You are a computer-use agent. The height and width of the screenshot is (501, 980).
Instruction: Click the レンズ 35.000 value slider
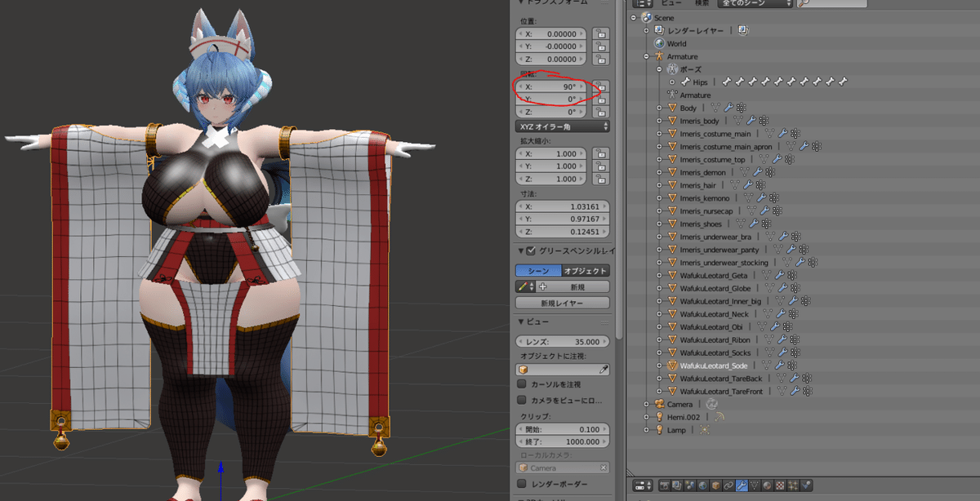pyautogui.click(x=563, y=342)
